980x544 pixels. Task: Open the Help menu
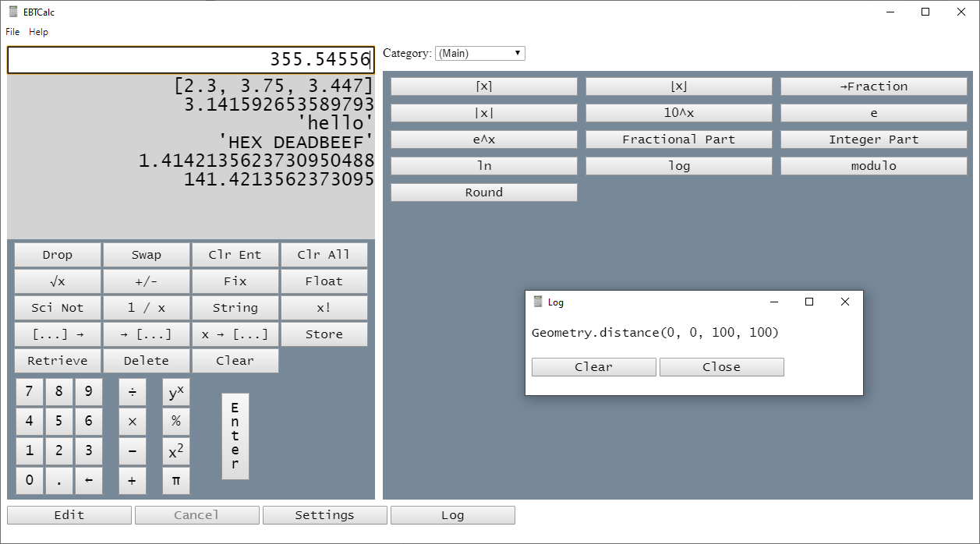tap(37, 32)
